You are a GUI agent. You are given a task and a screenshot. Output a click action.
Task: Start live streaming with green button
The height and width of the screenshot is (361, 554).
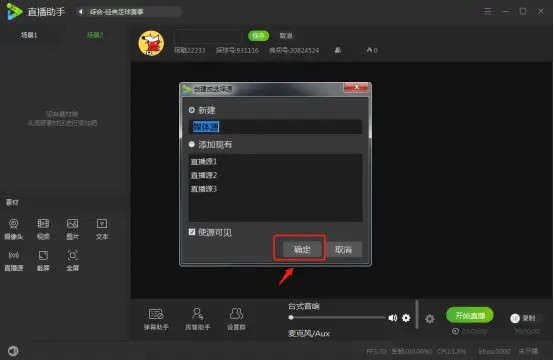pyautogui.click(x=470, y=315)
